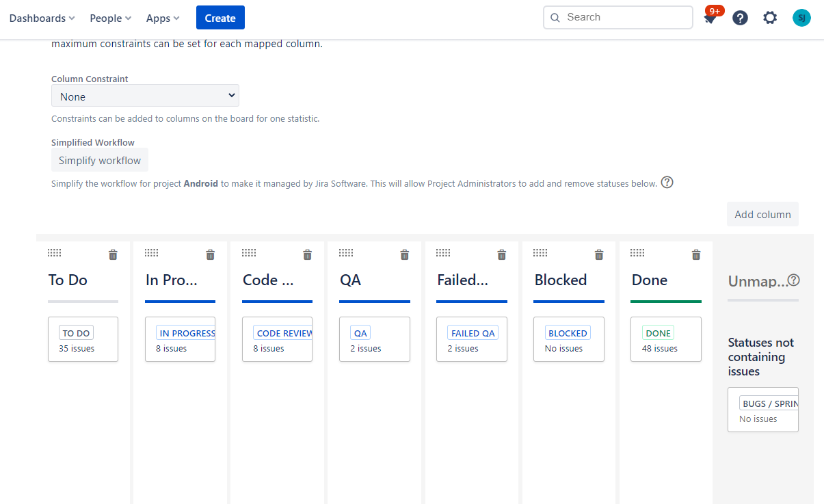Click the trash icon on Blocked column
The height and width of the screenshot is (504, 824).
click(599, 255)
